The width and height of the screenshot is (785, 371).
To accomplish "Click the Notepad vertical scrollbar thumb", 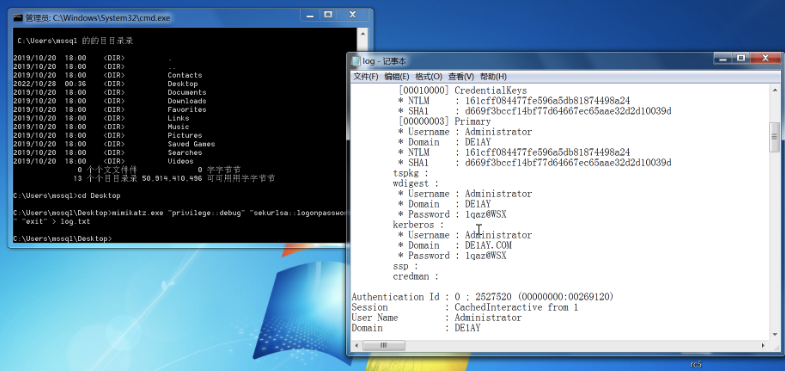I will [774, 137].
